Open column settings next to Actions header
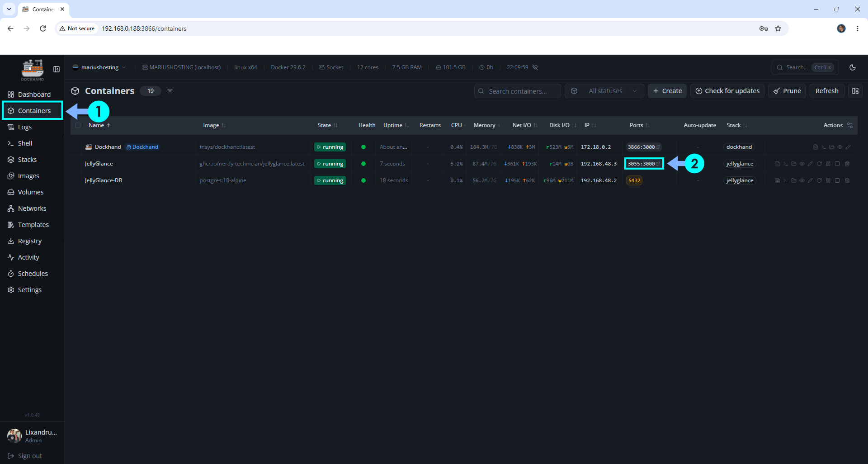Screen dimensions: 868x464 coord(850,125)
